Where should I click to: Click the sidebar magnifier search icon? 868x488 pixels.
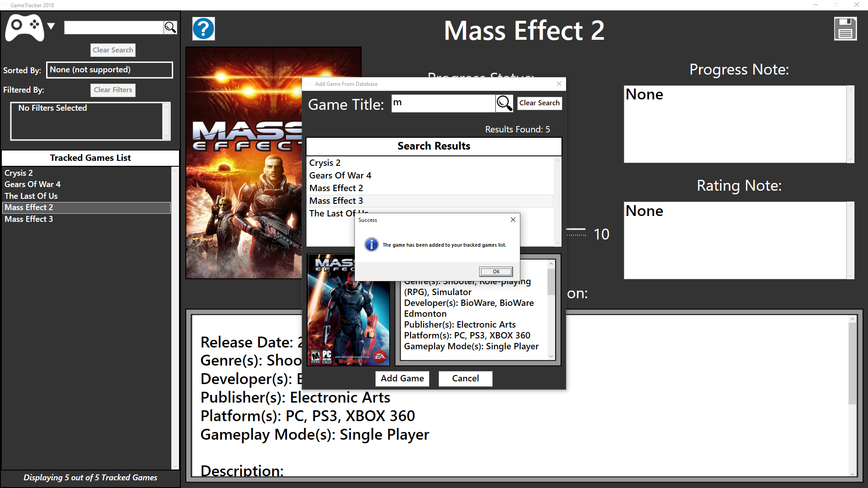[170, 28]
